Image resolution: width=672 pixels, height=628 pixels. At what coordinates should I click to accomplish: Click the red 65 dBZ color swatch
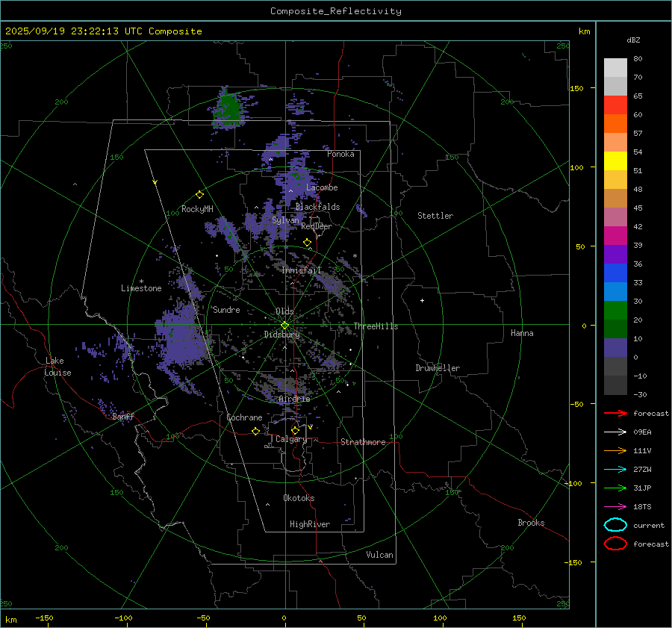[x=615, y=105]
